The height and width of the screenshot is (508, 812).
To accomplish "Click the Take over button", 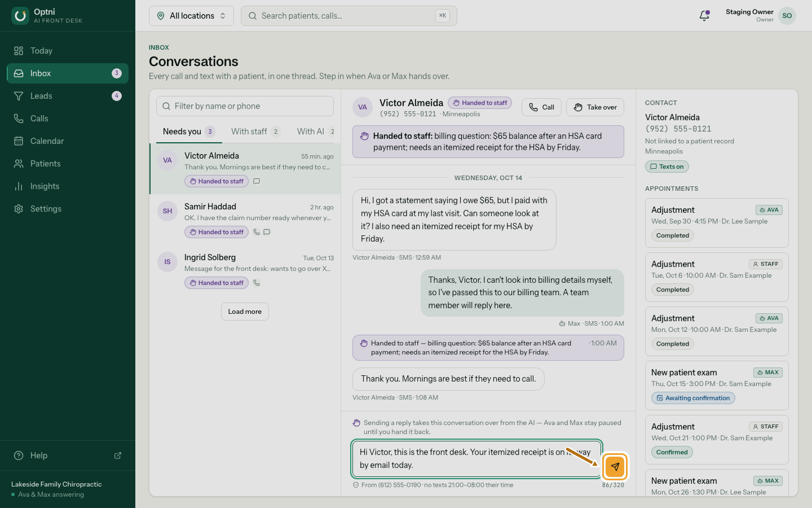I will click(595, 107).
